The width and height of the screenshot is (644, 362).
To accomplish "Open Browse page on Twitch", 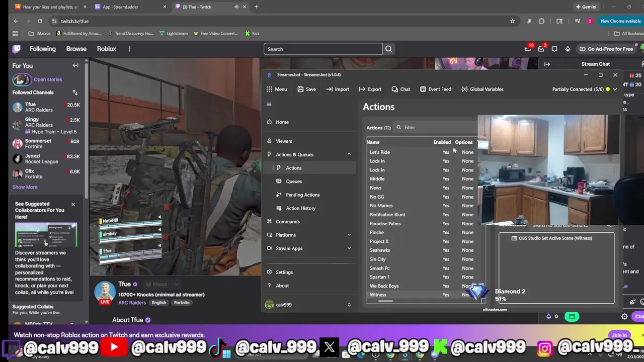I will [76, 49].
